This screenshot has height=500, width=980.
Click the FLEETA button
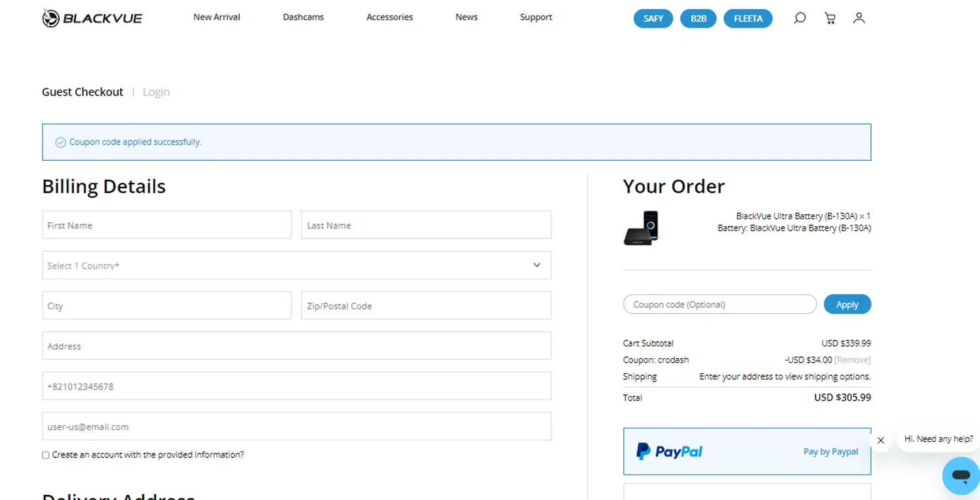[x=748, y=18]
